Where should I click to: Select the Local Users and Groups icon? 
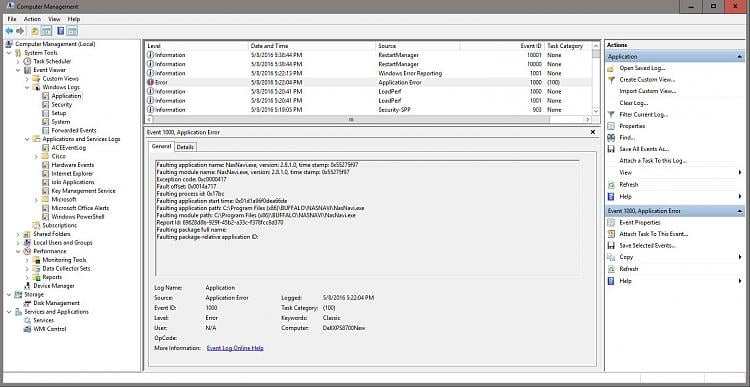coord(27,243)
